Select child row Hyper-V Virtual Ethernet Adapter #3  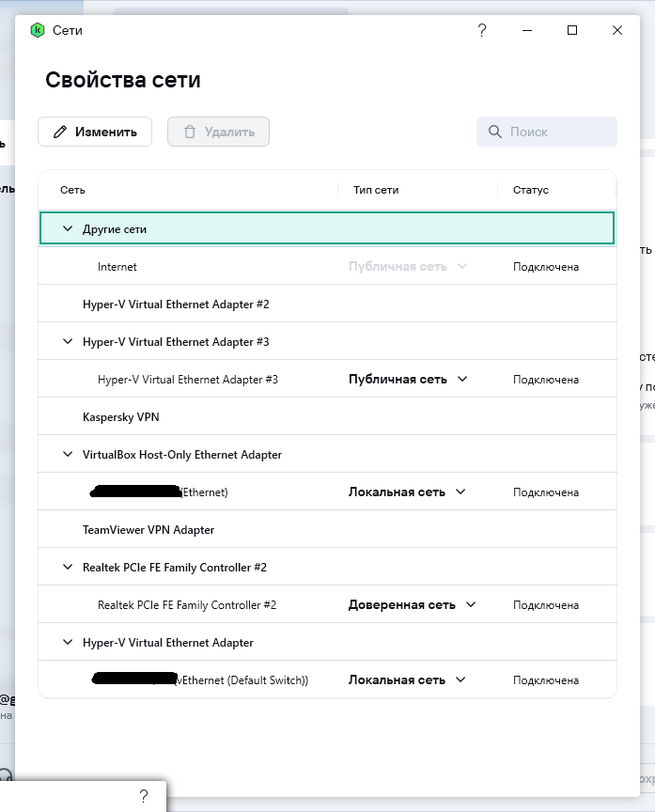(x=327, y=379)
